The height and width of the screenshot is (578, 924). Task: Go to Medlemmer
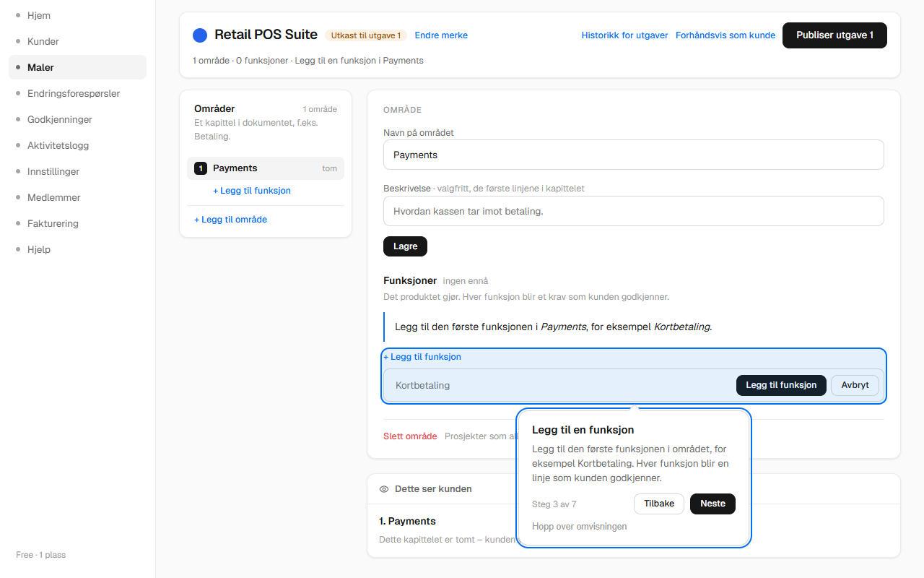click(x=78, y=197)
